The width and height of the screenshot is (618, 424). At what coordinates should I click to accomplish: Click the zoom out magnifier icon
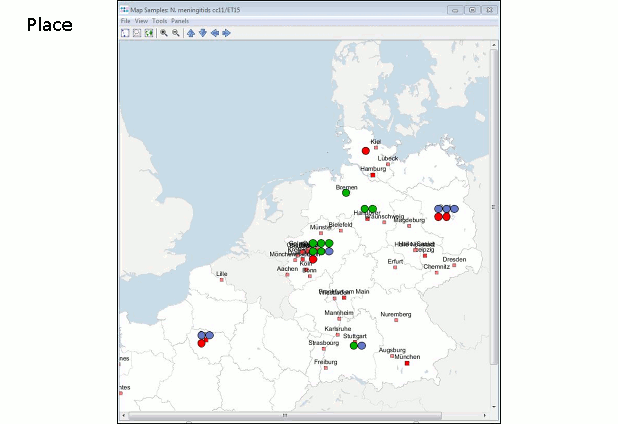coord(176,33)
